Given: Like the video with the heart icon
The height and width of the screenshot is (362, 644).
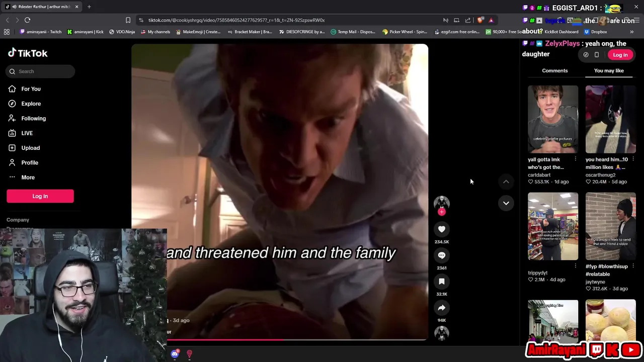Looking at the screenshot, I should (x=442, y=229).
